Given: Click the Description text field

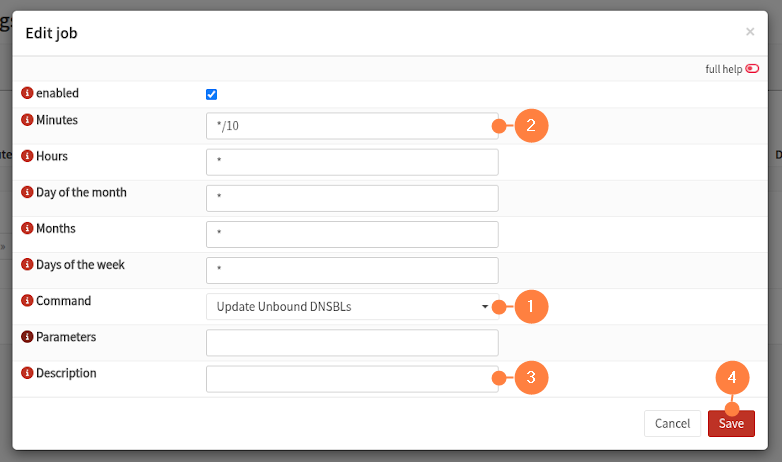Looking at the screenshot, I should pyautogui.click(x=350, y=379).
